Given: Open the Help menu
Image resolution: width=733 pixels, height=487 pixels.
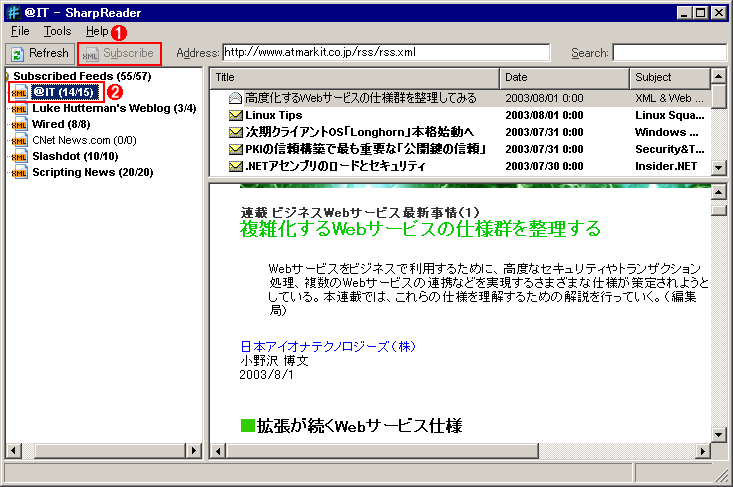Looking at the screenshot, I should click(x=97, y=31).
